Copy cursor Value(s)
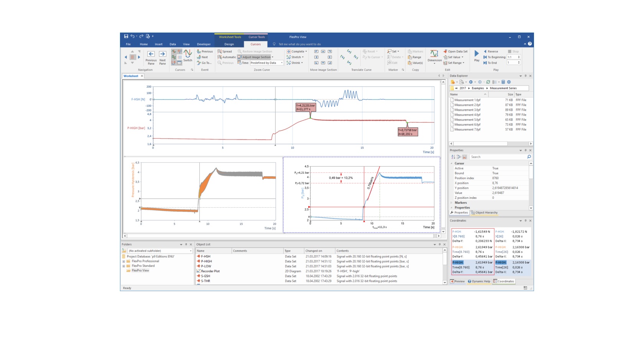The width and height of the screenshot is (644, 339). tap(415, 63)
